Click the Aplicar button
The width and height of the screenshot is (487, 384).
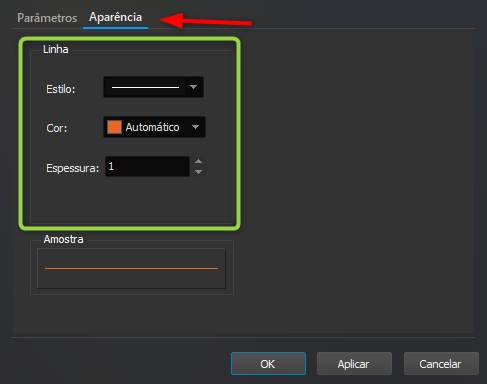tap(354, 364)
